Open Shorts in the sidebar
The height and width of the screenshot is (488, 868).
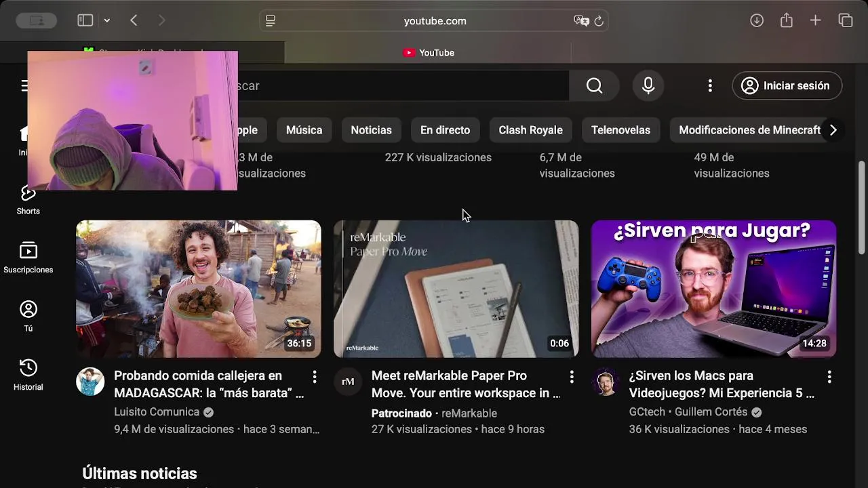tap(28, 200)
